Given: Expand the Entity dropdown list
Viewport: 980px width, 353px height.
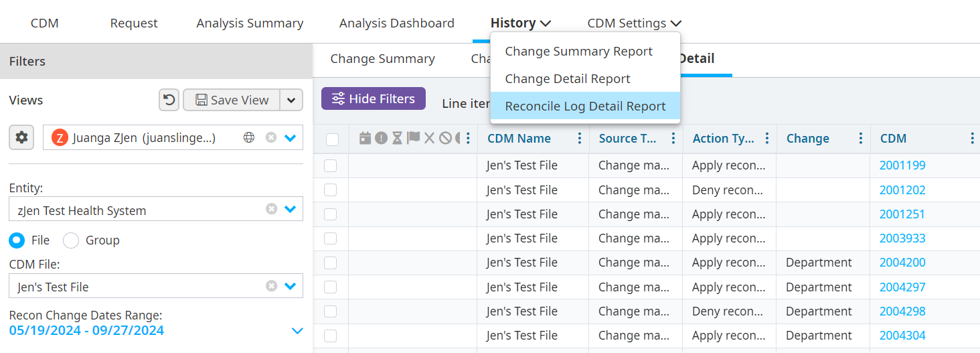Looking at the screenshot, I should pyautogui.click(x=290, y=209).
